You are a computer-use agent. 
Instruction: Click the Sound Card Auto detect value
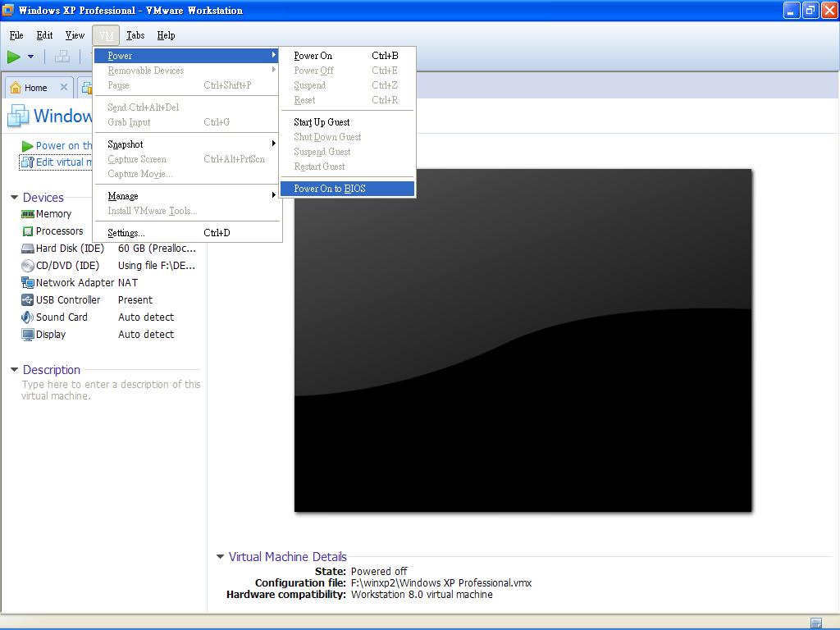[146, 317]
